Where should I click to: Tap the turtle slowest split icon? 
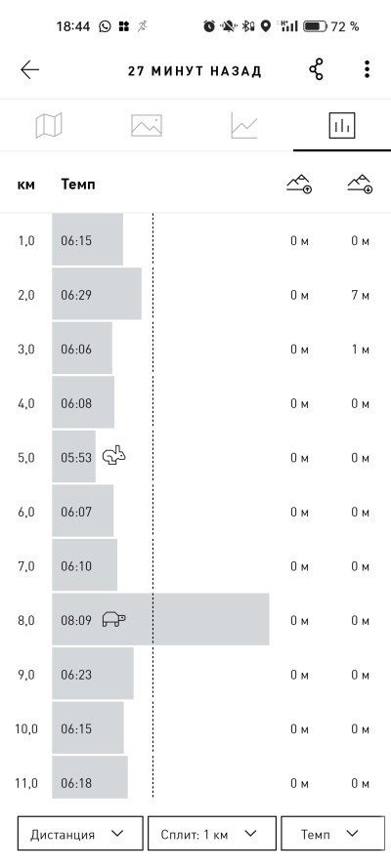(x=114, y=619)
